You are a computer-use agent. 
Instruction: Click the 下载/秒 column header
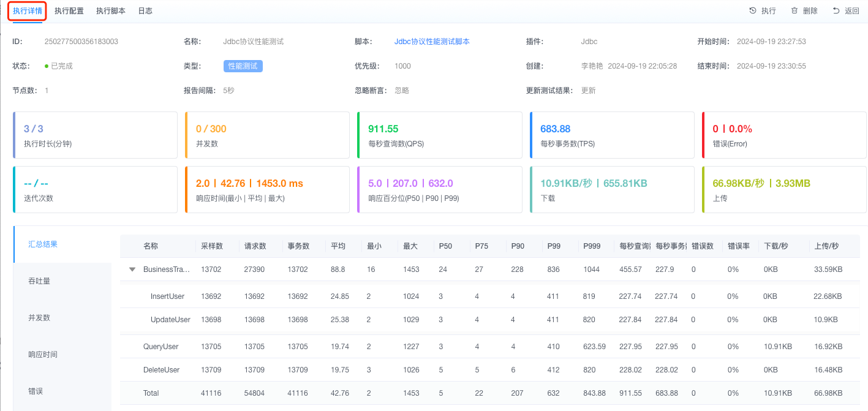776,246
